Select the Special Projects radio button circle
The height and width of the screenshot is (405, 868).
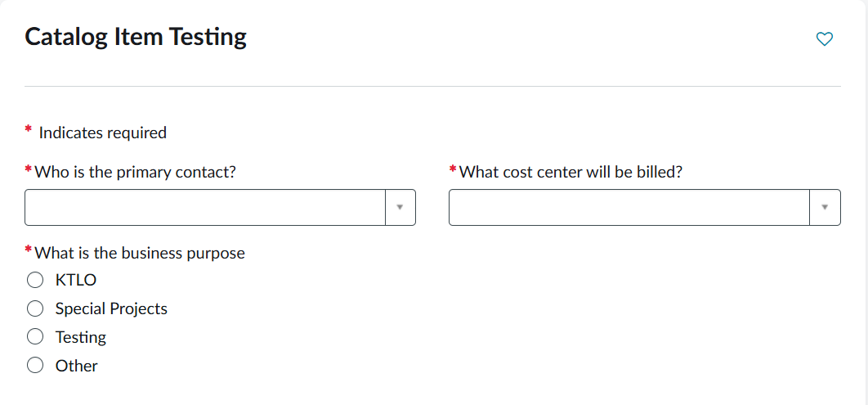point(35,308)
